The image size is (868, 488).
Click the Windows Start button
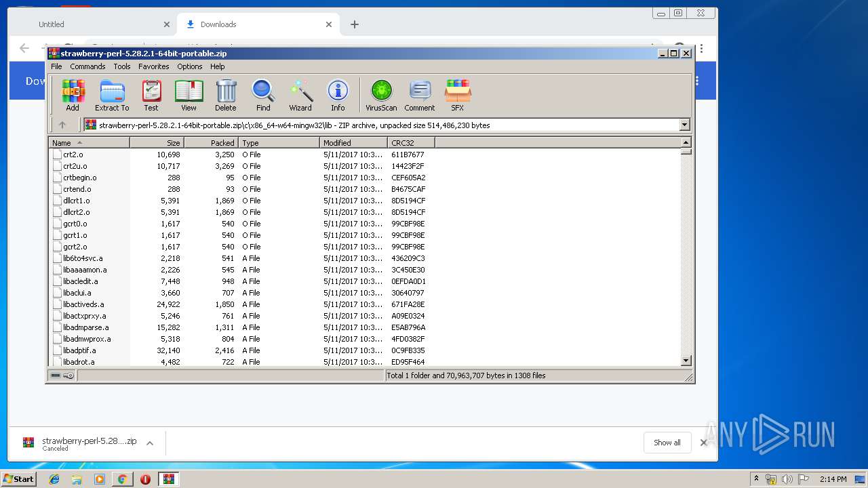(x=19, y=479)
